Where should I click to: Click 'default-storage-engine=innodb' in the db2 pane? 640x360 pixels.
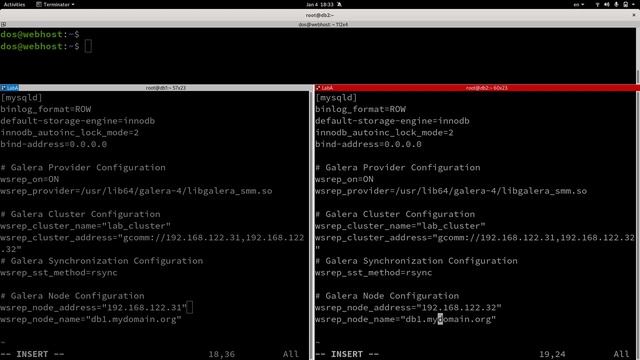click(x=392, y=121)
